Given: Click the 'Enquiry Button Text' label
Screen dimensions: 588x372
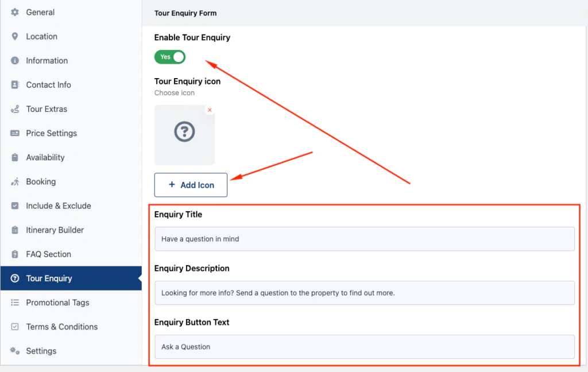Looking at the screenshot, I should (192, 323).
